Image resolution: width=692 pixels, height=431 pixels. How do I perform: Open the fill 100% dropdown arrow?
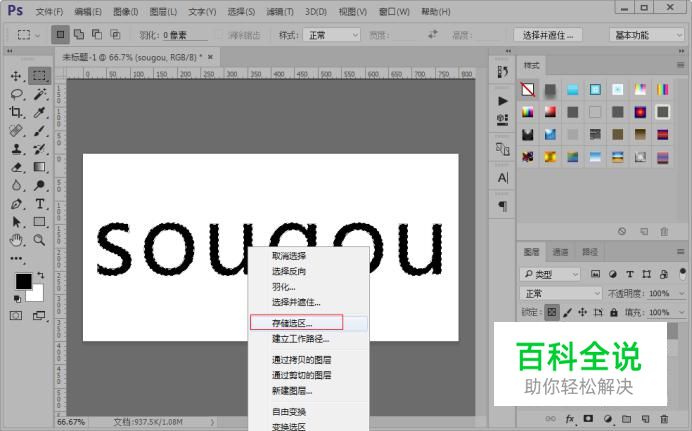[x=681, y=312]
